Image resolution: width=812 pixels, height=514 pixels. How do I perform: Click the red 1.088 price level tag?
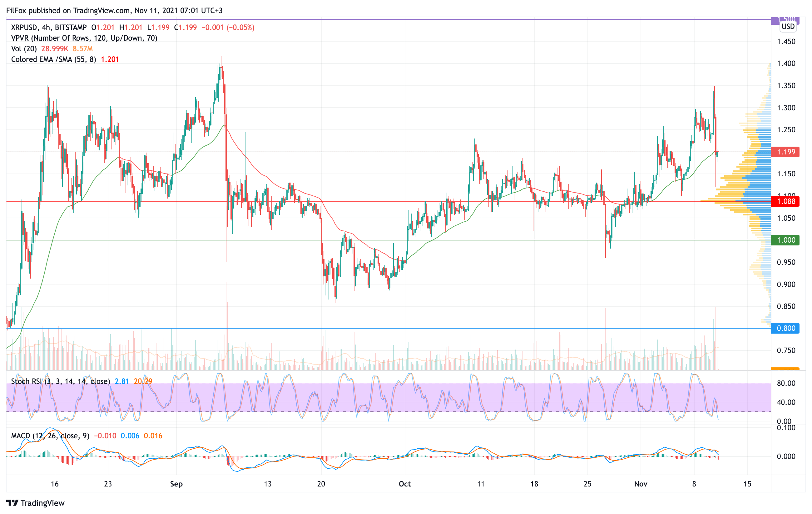[785, 201]
